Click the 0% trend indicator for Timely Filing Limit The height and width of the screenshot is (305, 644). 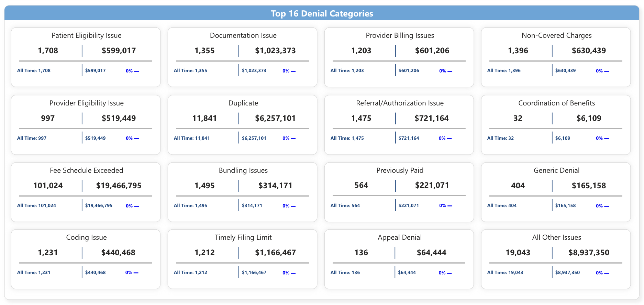pyautogui.click(x=286, y=273)
